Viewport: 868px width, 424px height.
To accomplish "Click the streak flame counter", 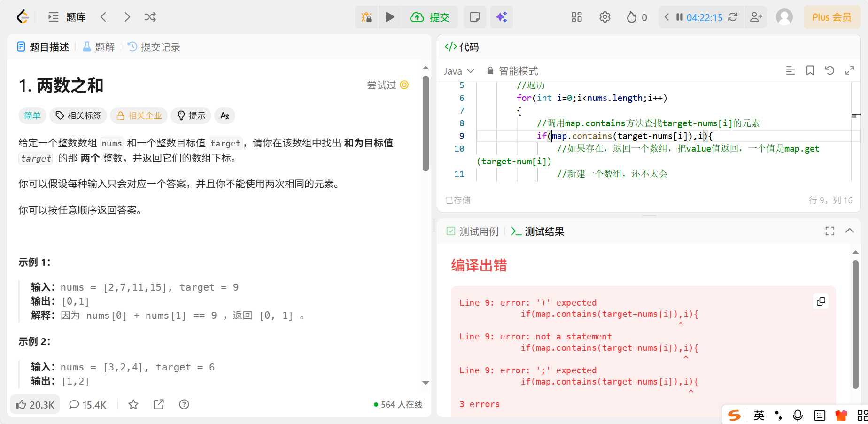I will point(637,17).
